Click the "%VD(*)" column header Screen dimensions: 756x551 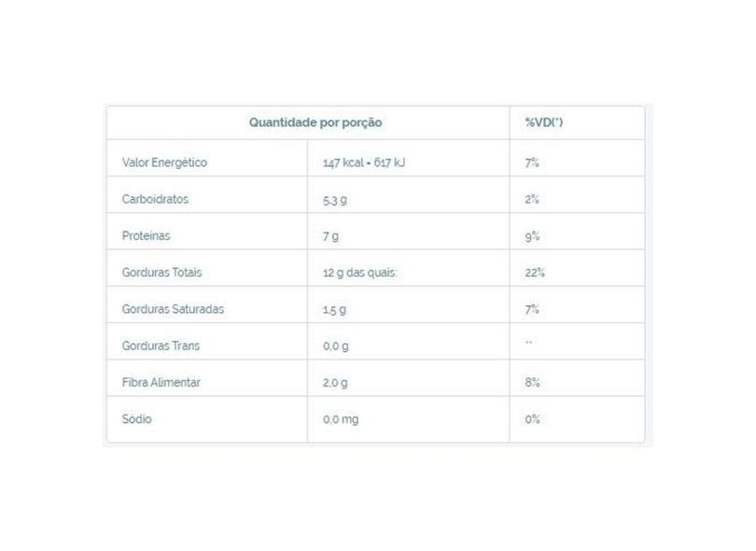(x=543, y=122)
